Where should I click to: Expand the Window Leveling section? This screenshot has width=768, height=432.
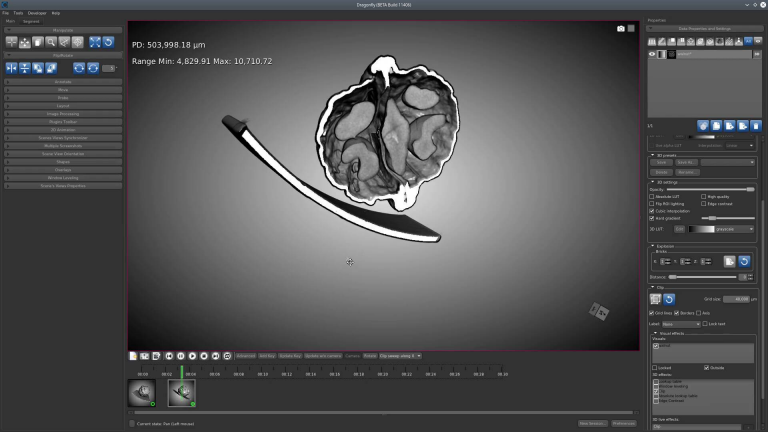pos(62,178)
